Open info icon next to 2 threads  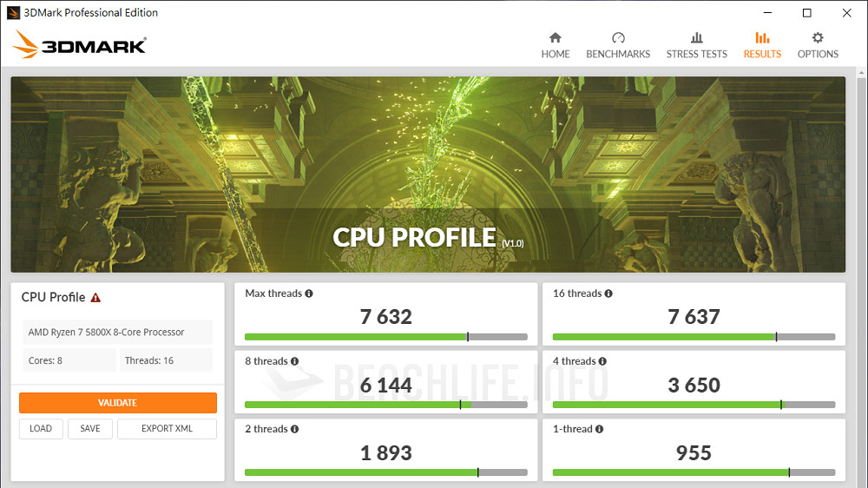tap(294, 429)
